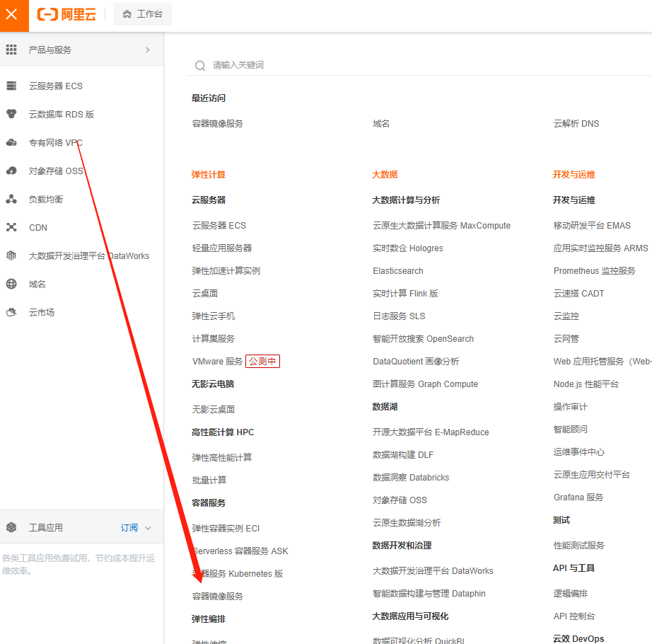652x644 pixels.
Task: Click the 负载均衡 icon
Action: 11,200
